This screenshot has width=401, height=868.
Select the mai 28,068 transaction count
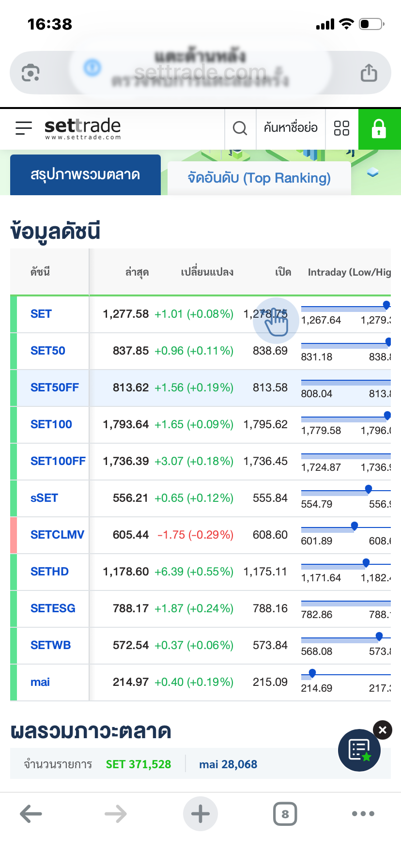pyautogui.click(x=228, y=764)
